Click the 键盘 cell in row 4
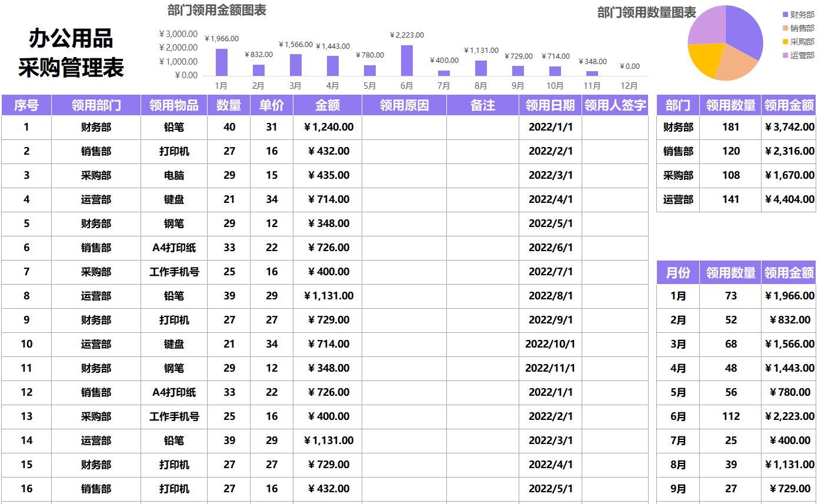 (x=174, y=199)
